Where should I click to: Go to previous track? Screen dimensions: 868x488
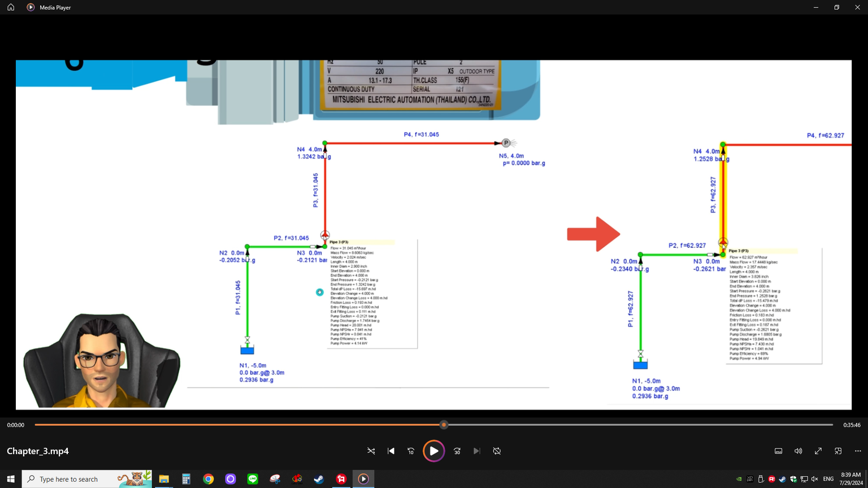tap(391, 451)
